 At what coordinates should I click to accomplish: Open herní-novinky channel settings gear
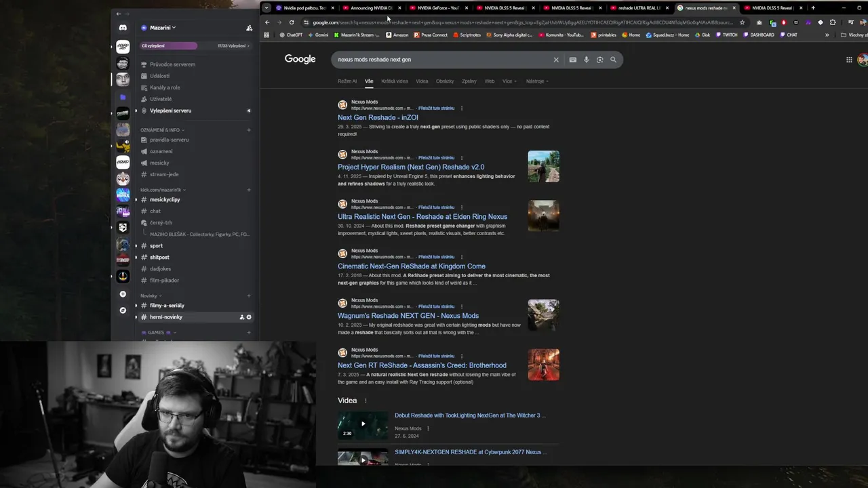point(249,317)
